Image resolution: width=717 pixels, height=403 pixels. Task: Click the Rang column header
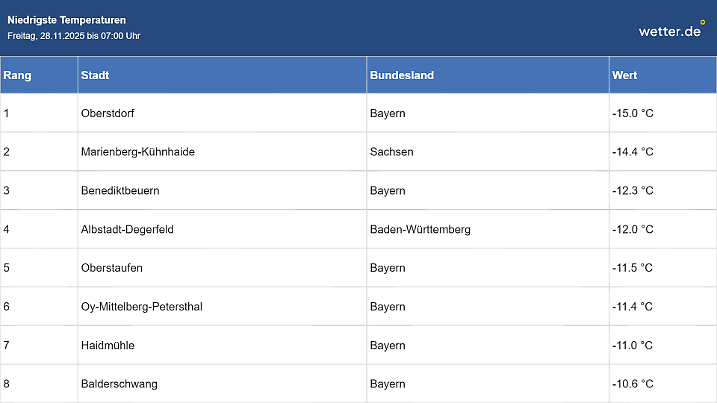pos(17,76)
